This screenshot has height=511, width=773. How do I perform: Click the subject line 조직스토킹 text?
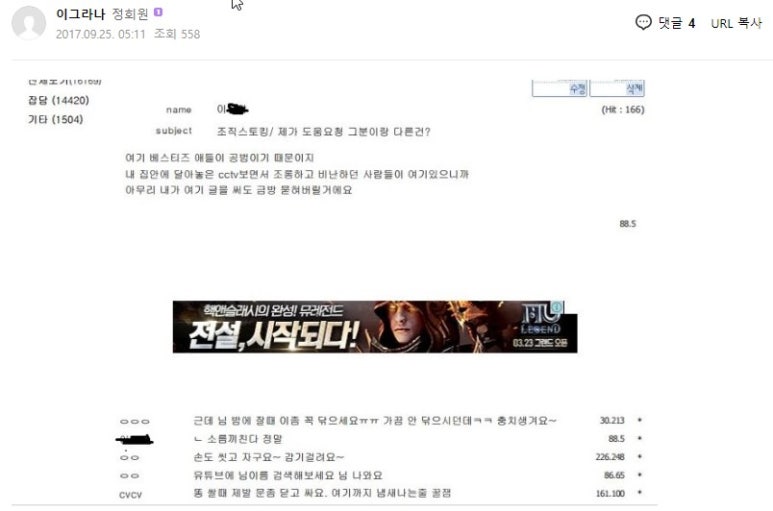coord(323,132)
